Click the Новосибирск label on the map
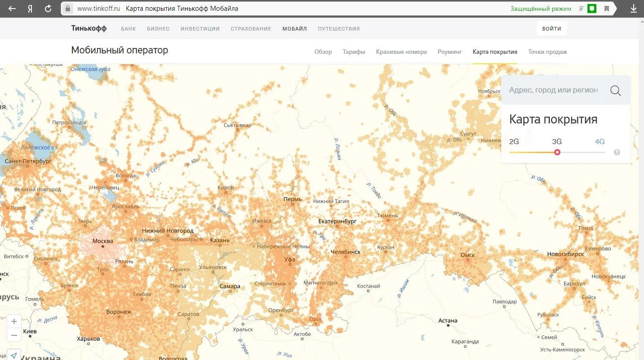 click(x=565, y=254)
